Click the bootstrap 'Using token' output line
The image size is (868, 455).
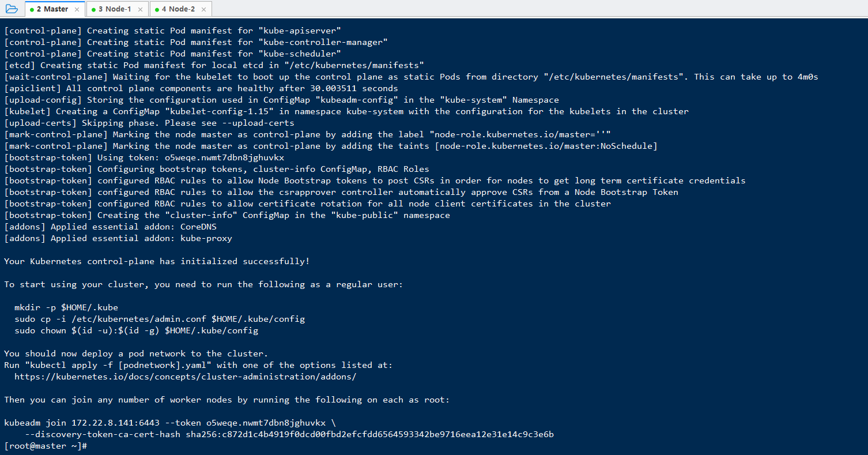click(144, 157)
